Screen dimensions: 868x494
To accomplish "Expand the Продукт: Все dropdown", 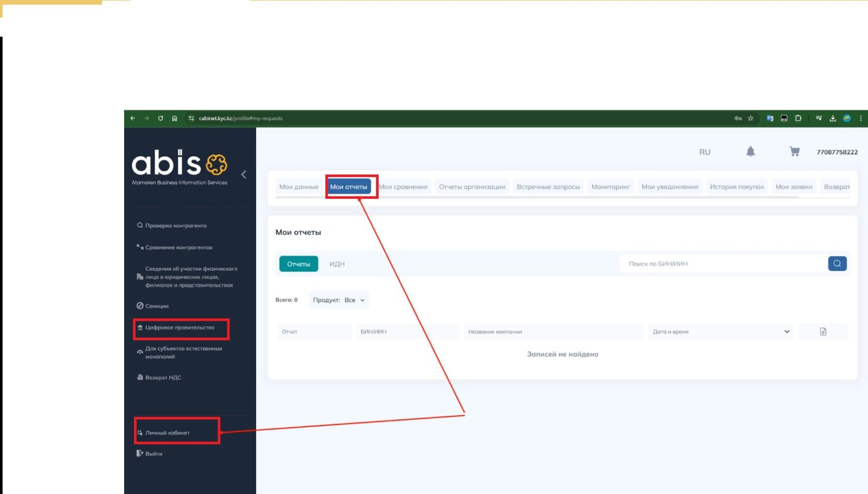I will [x=339, y=300].
